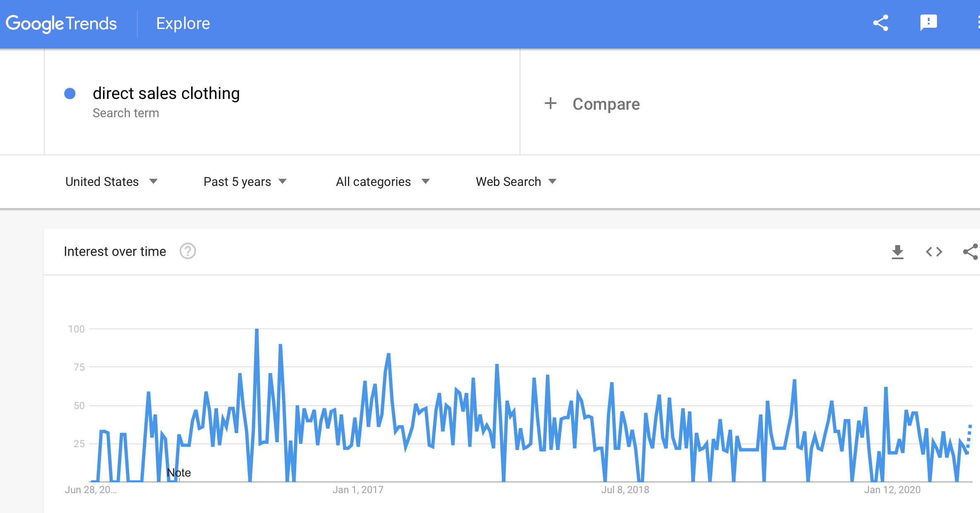980x513 pixels.
Task: Open the Past 5 years dropdown
Action: pyautogui.click(x=245, y=182)
